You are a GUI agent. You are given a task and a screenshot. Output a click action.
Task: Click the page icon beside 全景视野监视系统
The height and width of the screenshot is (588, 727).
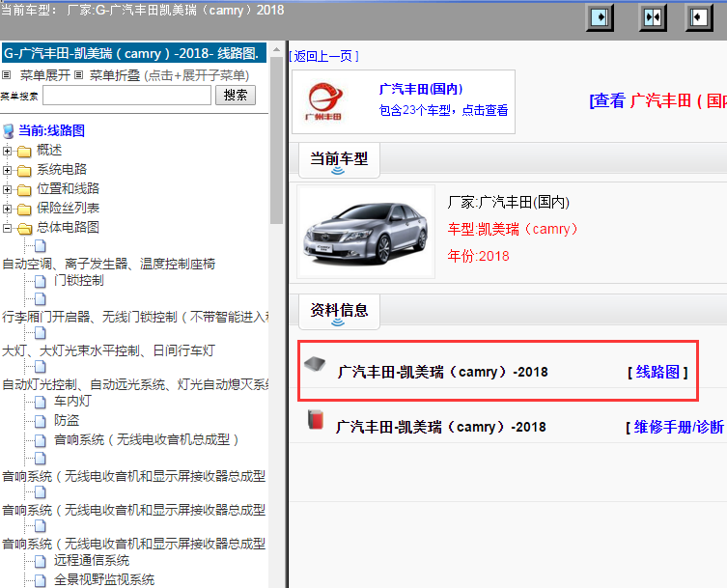pyautogui.click(x=41, y=580)
